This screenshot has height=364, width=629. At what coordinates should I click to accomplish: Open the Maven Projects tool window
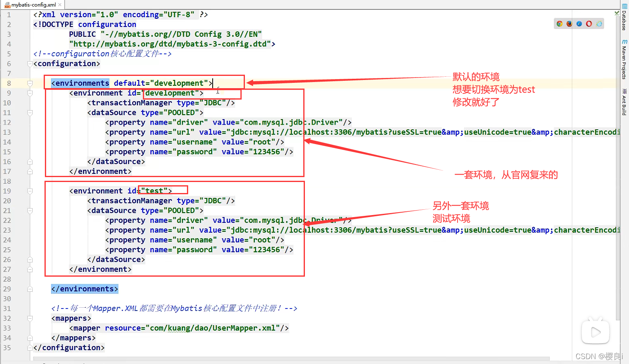(625, 59)
